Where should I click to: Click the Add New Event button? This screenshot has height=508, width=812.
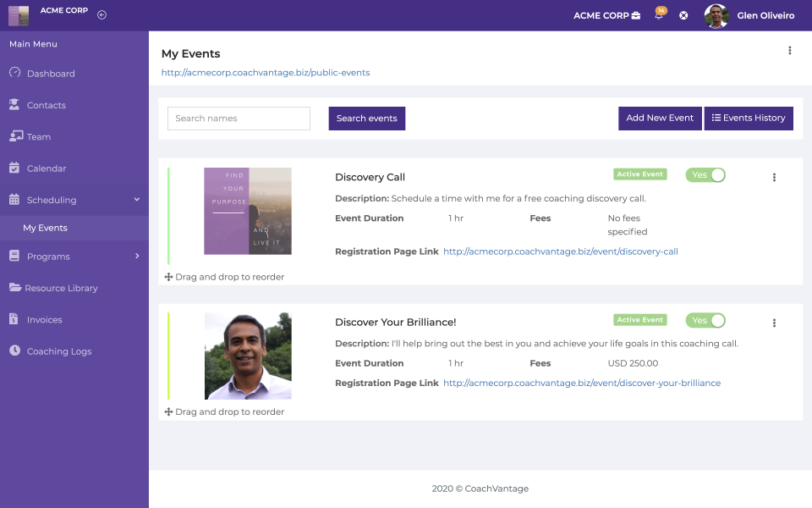660,119
